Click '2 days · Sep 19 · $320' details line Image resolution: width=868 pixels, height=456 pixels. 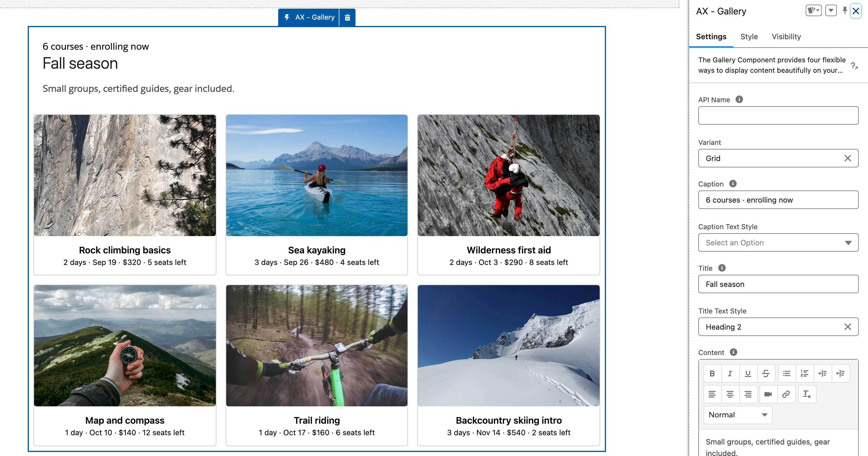125,262
